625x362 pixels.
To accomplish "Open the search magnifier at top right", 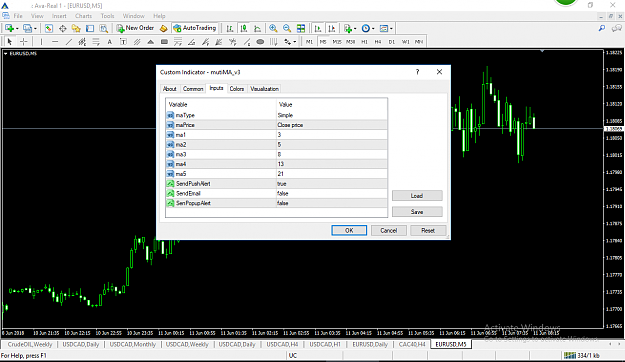I will pyautogui.click(x=602, y=28).
